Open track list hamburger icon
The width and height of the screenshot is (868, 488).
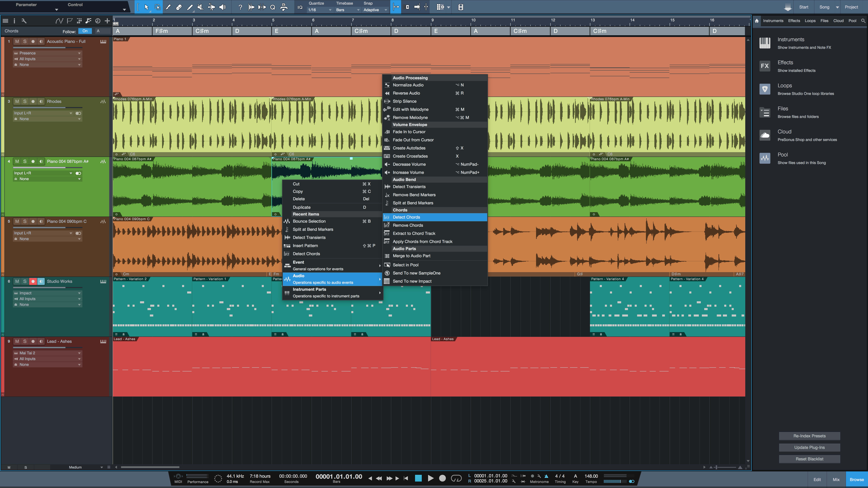pyautogui.click(x=5, y=21)
